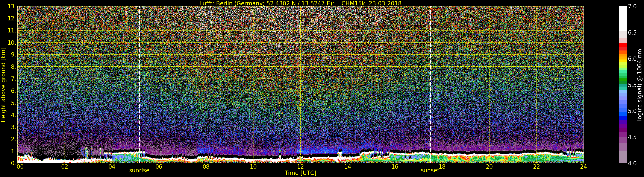Click the '00' time axis tick label

(x=20, y=166)
